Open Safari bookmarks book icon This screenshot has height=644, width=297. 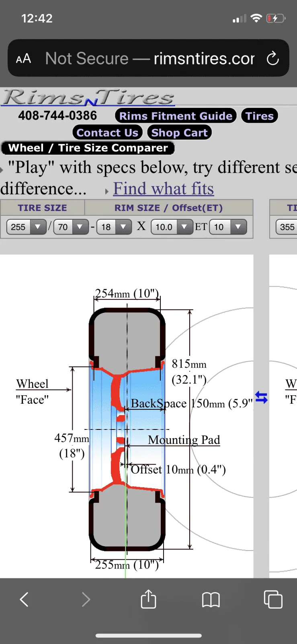tap(211, 600)
